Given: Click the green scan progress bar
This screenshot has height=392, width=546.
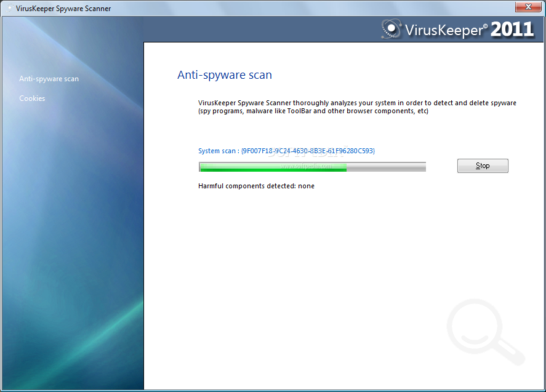Looking at the screenshot, I should (312, 167).
